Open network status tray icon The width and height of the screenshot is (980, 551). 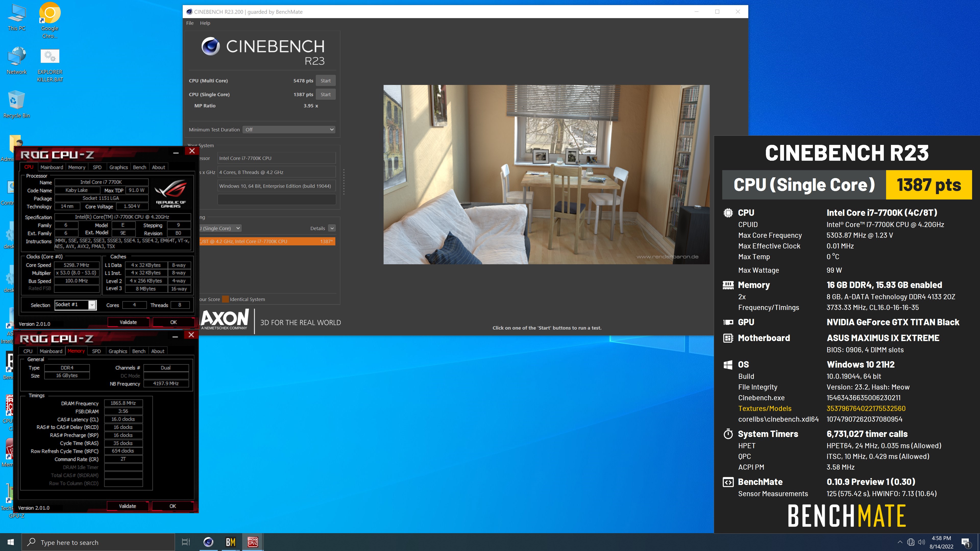click(x=910, y=542)
